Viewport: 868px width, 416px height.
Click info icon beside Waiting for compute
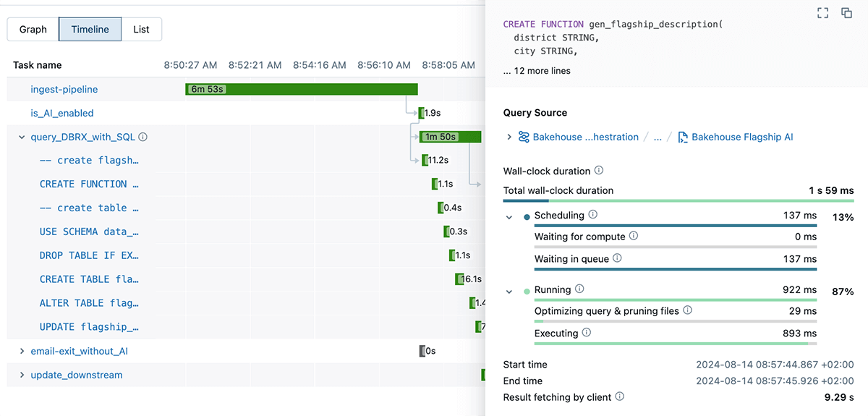point(634,237)
